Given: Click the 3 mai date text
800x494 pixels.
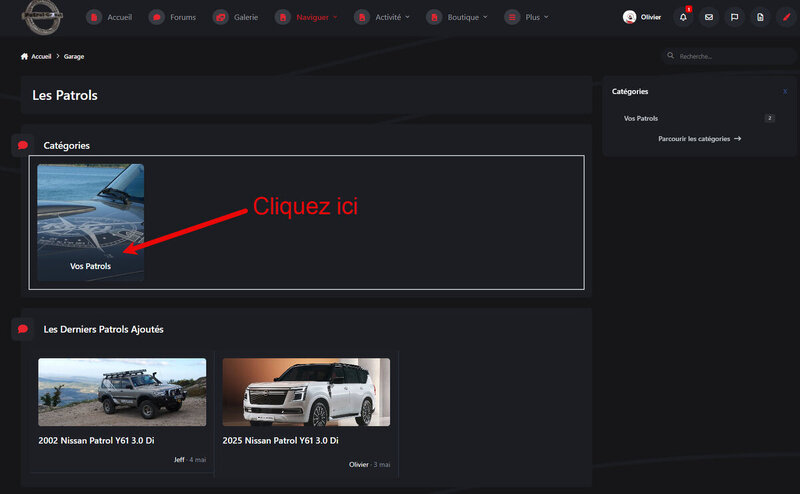Looking at the screenshot, I should click(382, 464).
